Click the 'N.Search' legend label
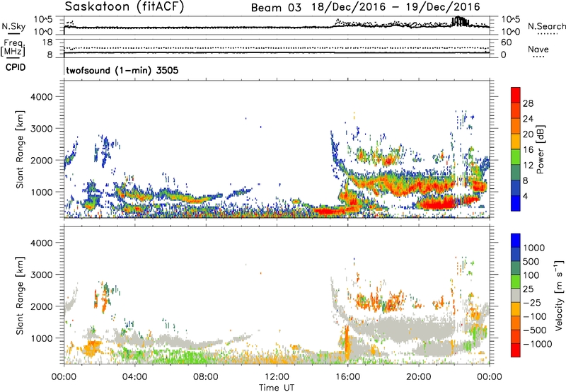 tap(546, 26)
